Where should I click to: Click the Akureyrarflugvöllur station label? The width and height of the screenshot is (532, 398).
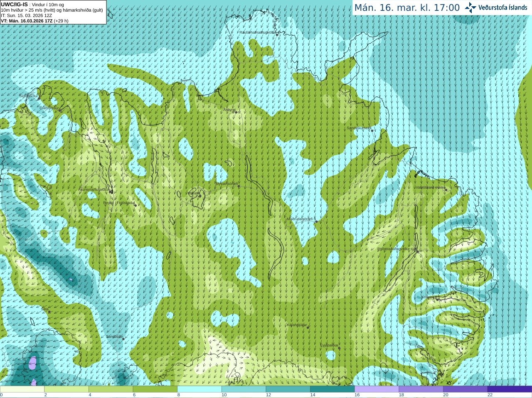[x=94, y=189]
